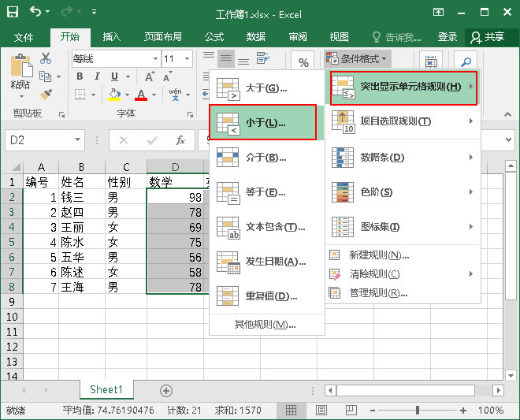Choose 大于(G)... rule
Image resolution: width=520 pixels, height=420 pixels.
coord(266,88)
